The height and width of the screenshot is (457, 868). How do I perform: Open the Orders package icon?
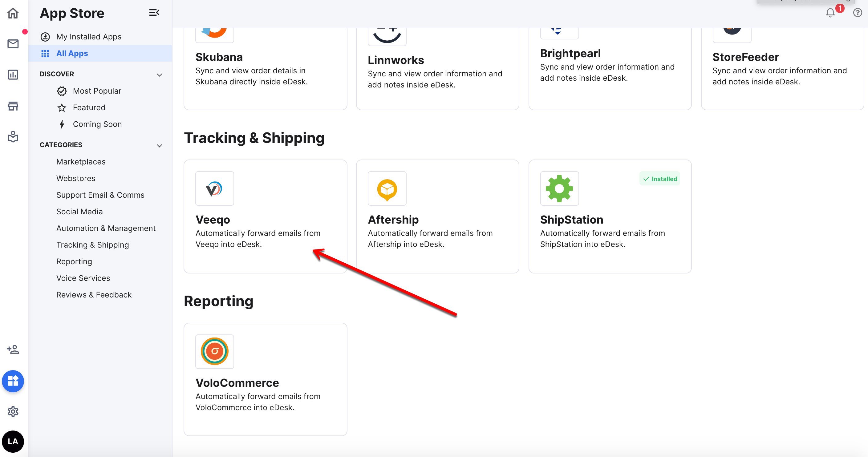[x=13, y=137]
